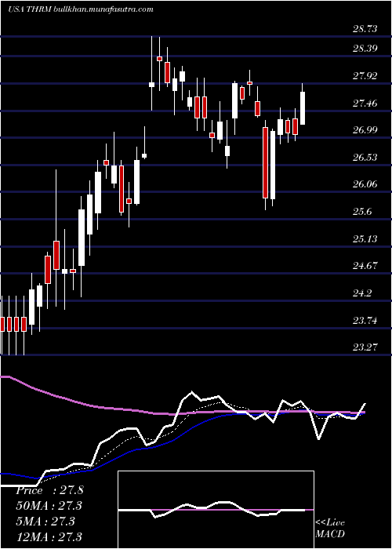
Task: Click the 50MA : 27.3 readout
Action: [49, 506]
